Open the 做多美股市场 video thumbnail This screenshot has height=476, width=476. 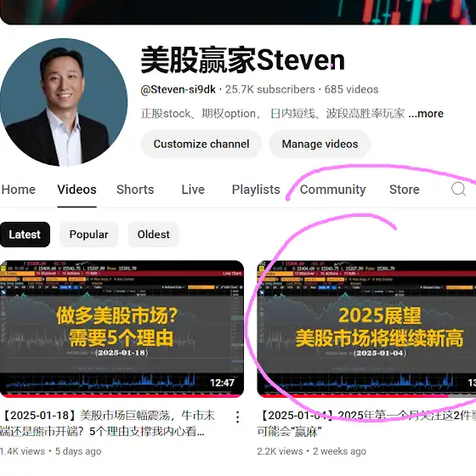122,329
